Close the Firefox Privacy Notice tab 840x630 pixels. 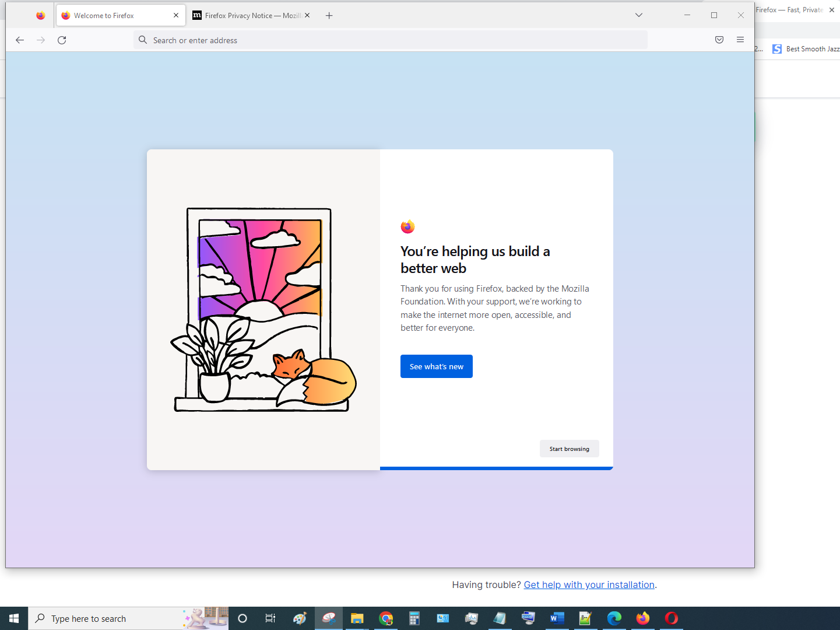(307, 16)
